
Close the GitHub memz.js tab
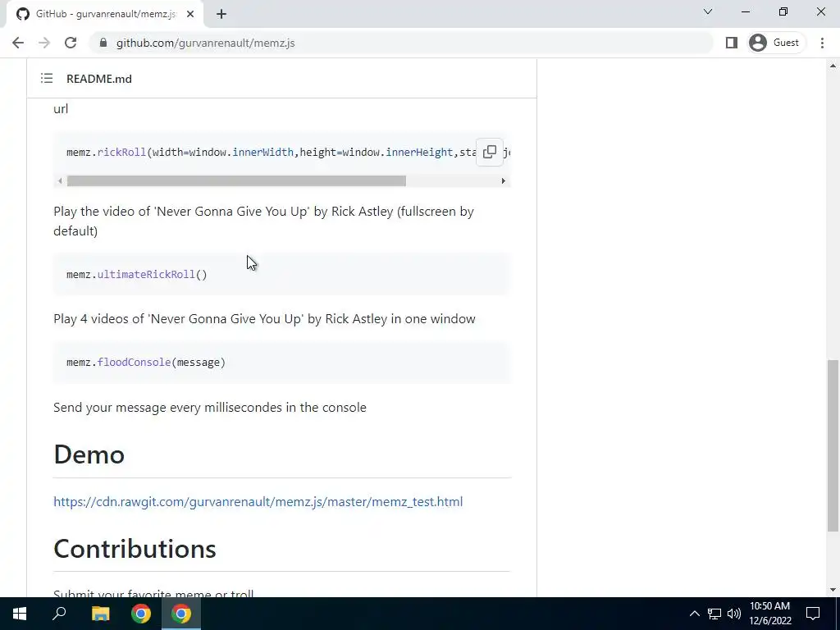pyautogui.click(x=190, y=15)
